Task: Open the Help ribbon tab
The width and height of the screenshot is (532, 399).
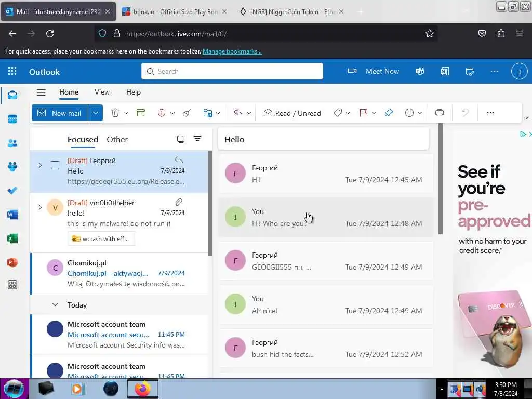Action: 134,92
